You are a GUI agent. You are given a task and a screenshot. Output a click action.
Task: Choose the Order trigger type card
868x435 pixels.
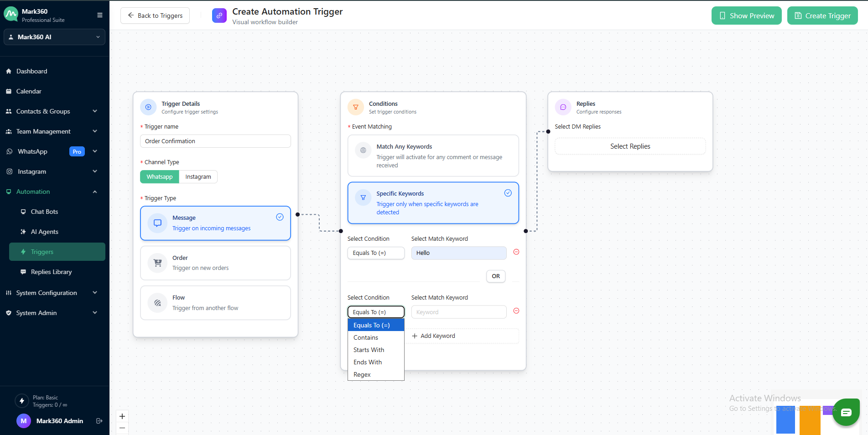click(x=215, y=263)
